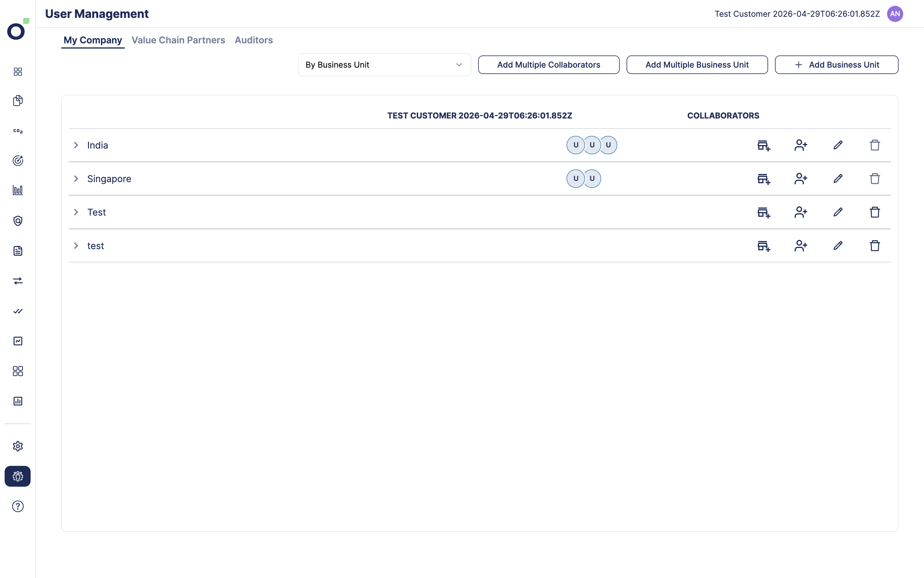Edit the India business unit
The image size is (924, 578).
tap(838, 145)
